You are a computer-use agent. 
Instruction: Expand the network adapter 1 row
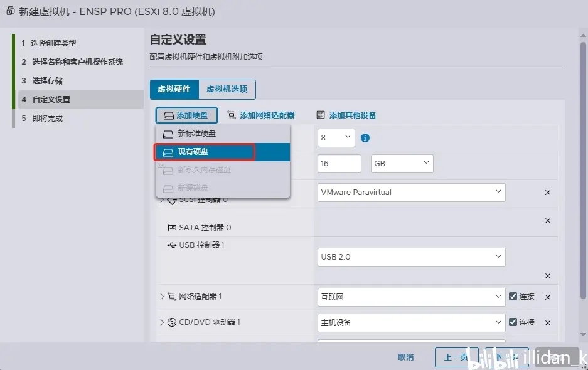[162, 297]
